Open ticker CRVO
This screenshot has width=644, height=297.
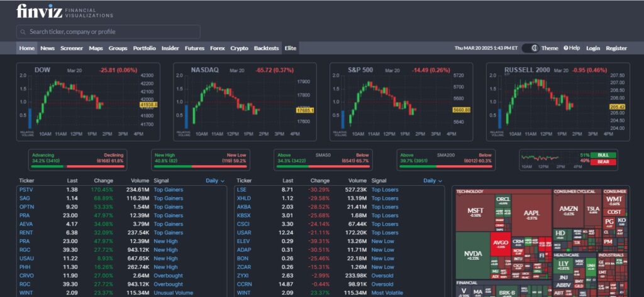(26, 276)
